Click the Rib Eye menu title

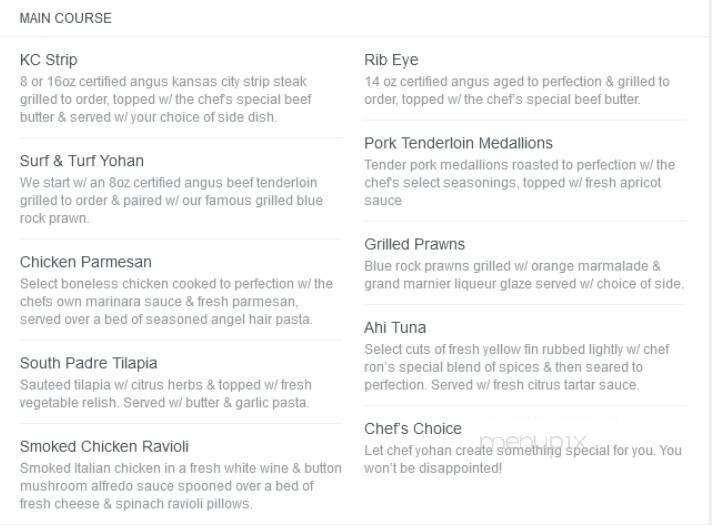point(391,60)
